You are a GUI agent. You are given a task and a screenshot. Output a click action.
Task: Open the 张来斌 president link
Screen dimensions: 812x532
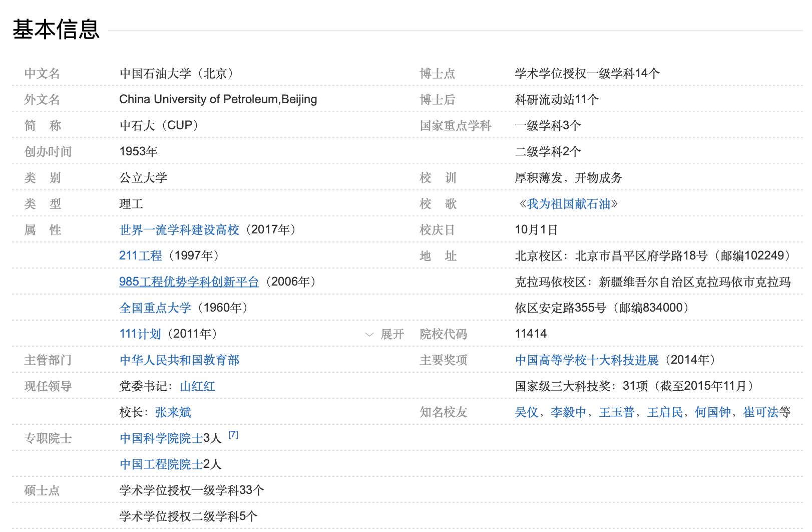pyautogui.click(x=173, y=412)
